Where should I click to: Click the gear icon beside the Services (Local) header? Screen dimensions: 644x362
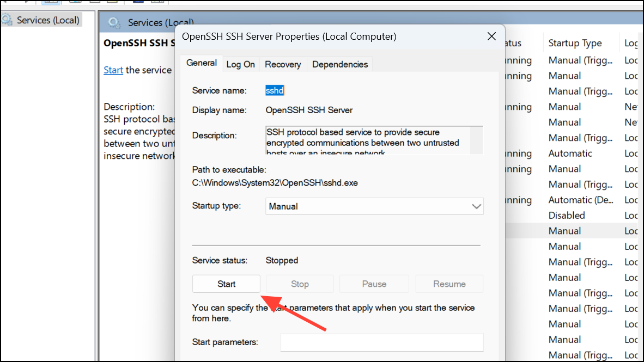click(x=114, y=22)
